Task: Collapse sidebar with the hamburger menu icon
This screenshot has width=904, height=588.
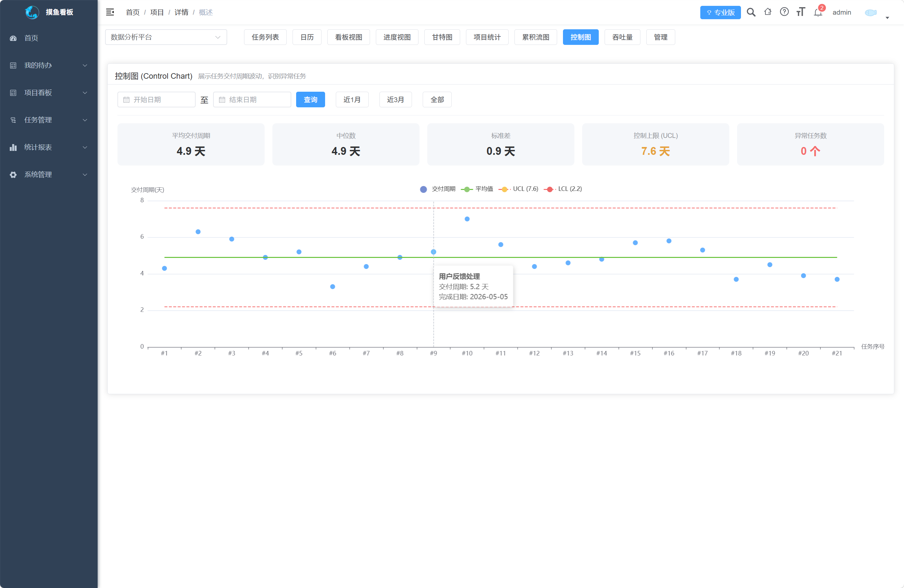Action: (x=110, y=12)
